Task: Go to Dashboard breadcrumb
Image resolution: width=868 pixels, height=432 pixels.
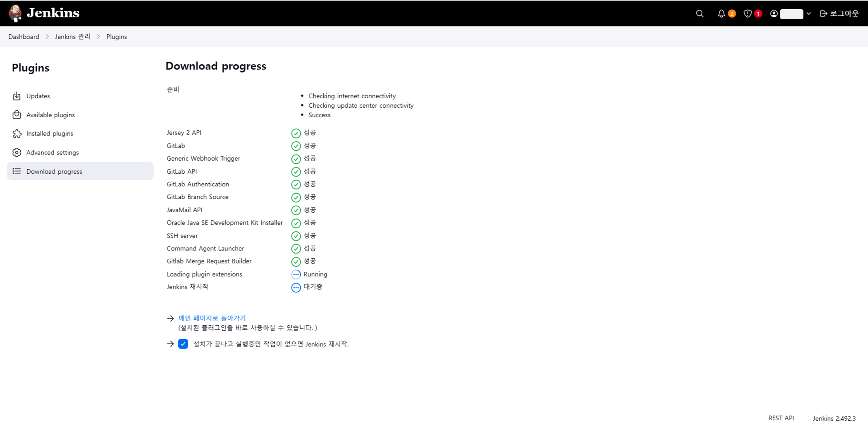Action: (x=24, y=37)
